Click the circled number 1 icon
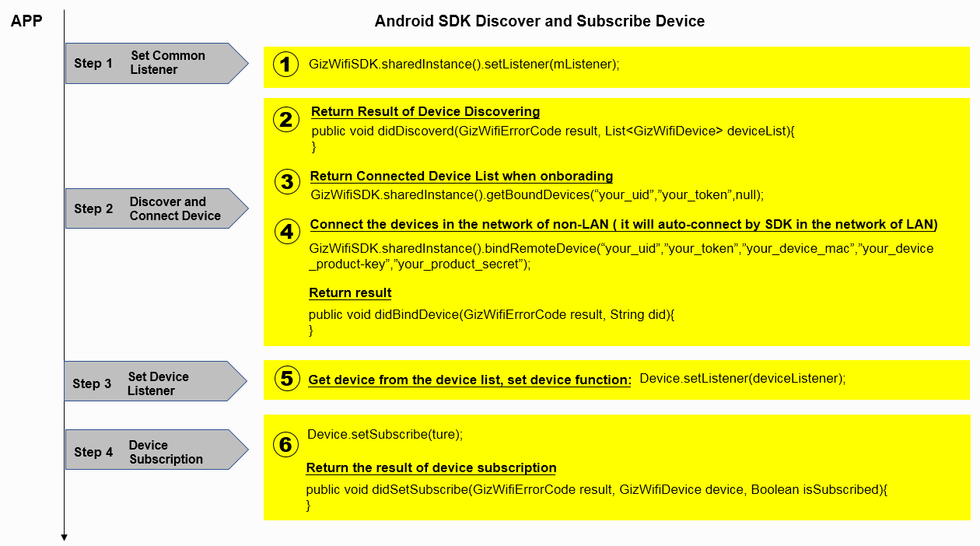980x546 pixels. (285, 65)
